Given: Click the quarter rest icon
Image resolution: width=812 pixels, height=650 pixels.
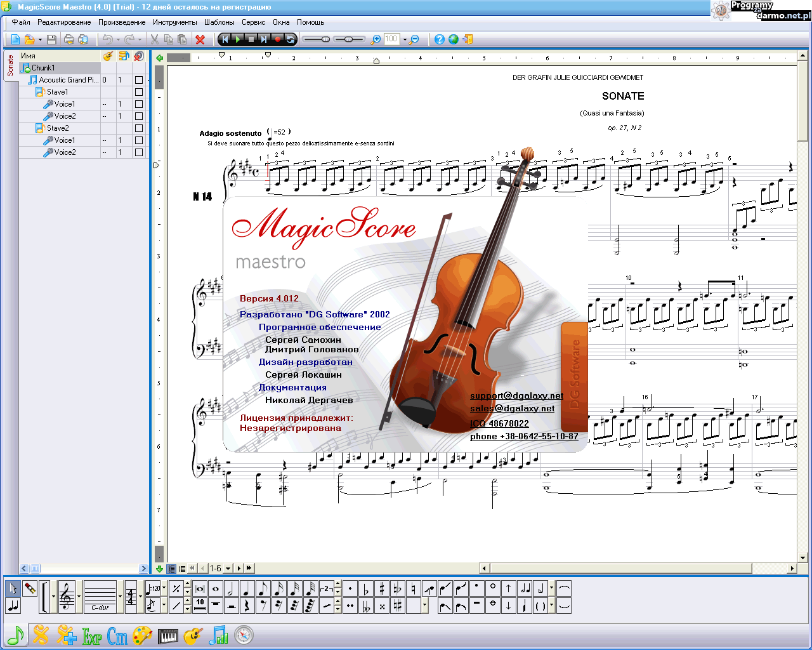Looking at the screenshot, I should point(247,606).
